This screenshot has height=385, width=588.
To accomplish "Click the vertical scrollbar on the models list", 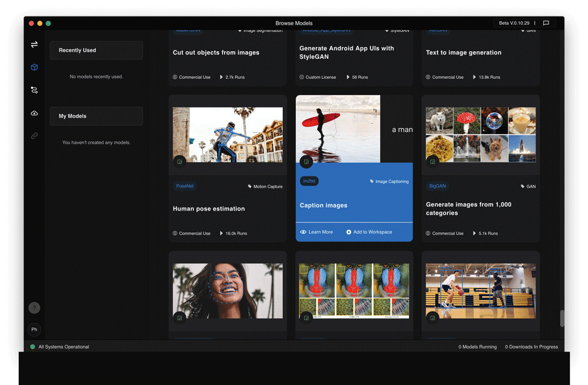I will point(562,318).
